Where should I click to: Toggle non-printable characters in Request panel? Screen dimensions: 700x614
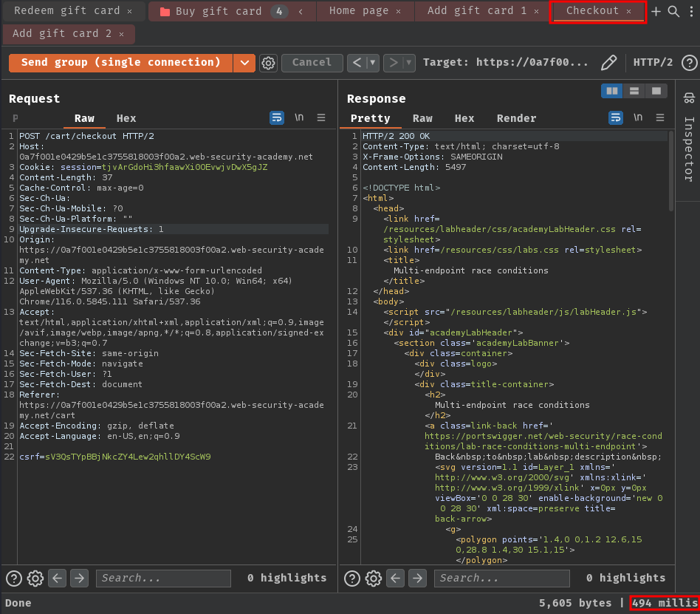tap(299, 117)
